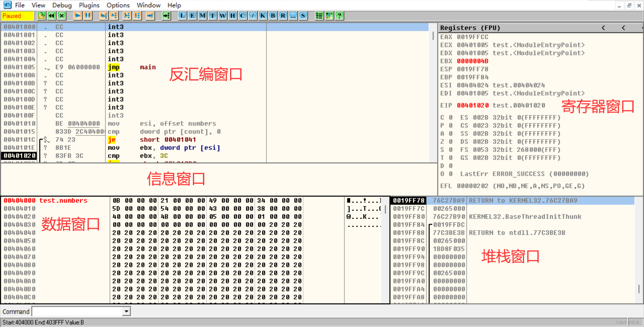Show executable modules with the E button
The image size is (644, 327).
[192, 16]
